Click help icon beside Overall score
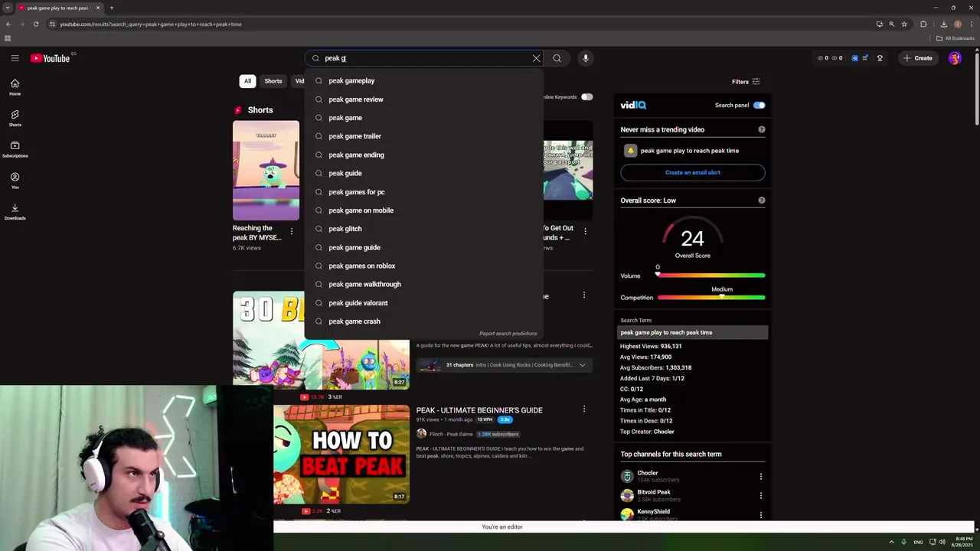The image size is (980, 551). pos(762,201)
